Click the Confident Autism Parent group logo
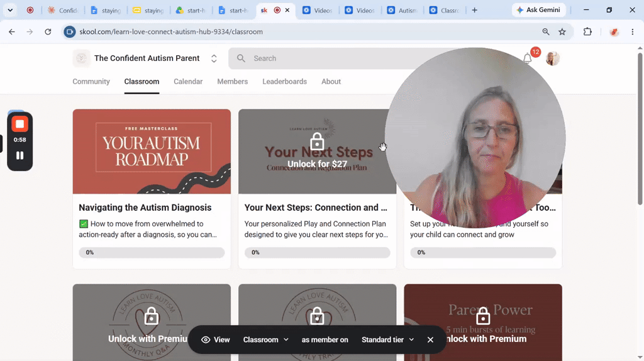The height and width of the screenshot is (361, 644). [81, 58]
